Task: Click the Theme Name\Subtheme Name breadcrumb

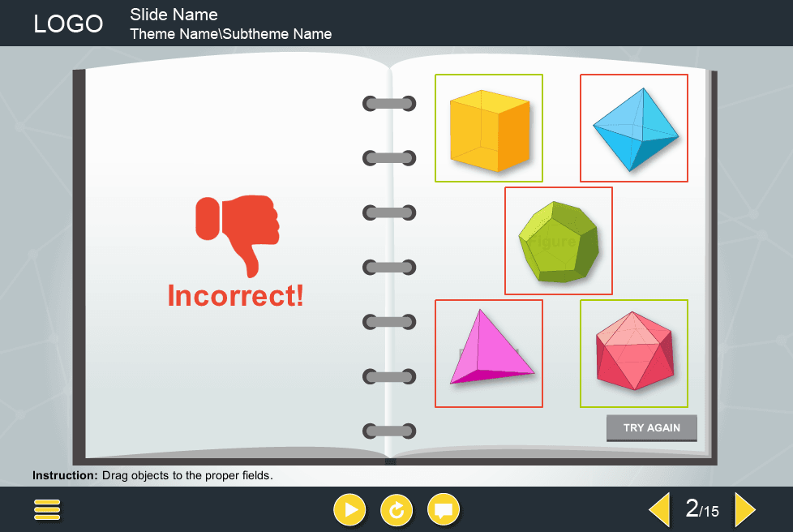Action: [230, 34]
